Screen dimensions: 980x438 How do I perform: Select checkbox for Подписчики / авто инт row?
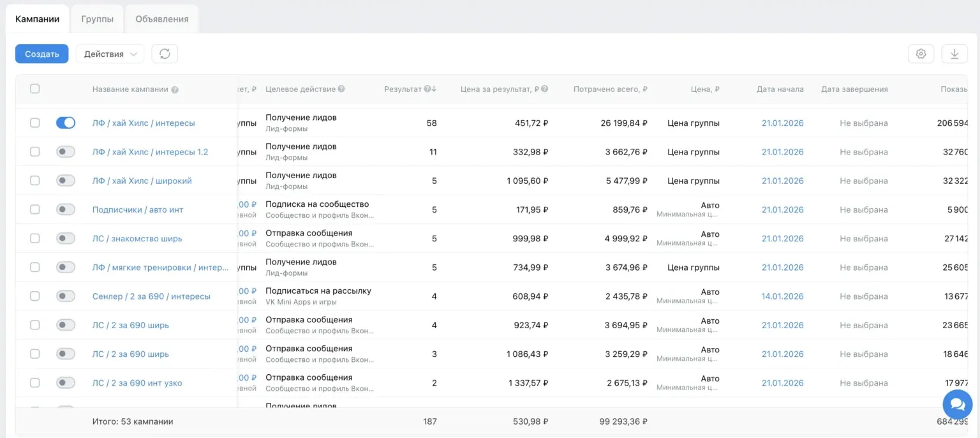tap(35, 209)
